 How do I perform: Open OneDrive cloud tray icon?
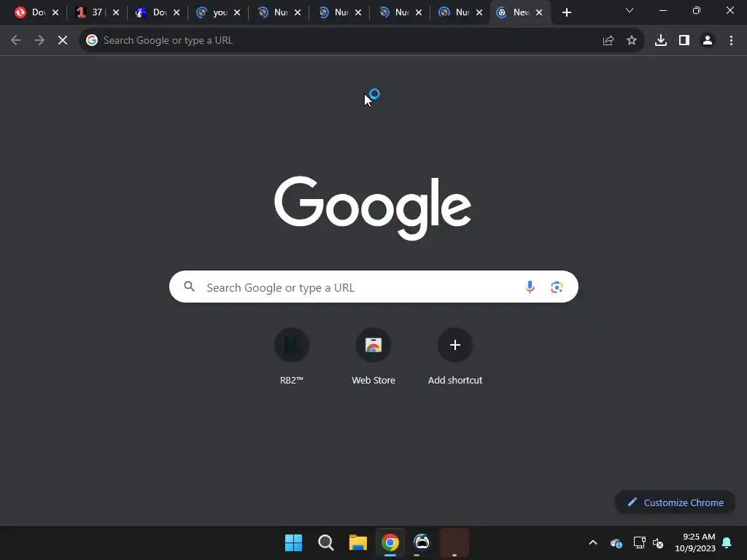(616, 542)
